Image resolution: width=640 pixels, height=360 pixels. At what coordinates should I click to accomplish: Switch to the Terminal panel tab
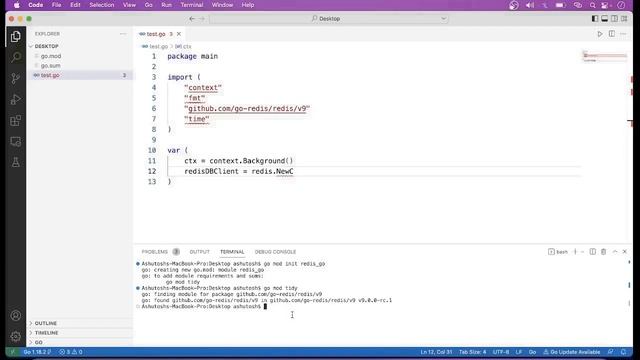232,252
